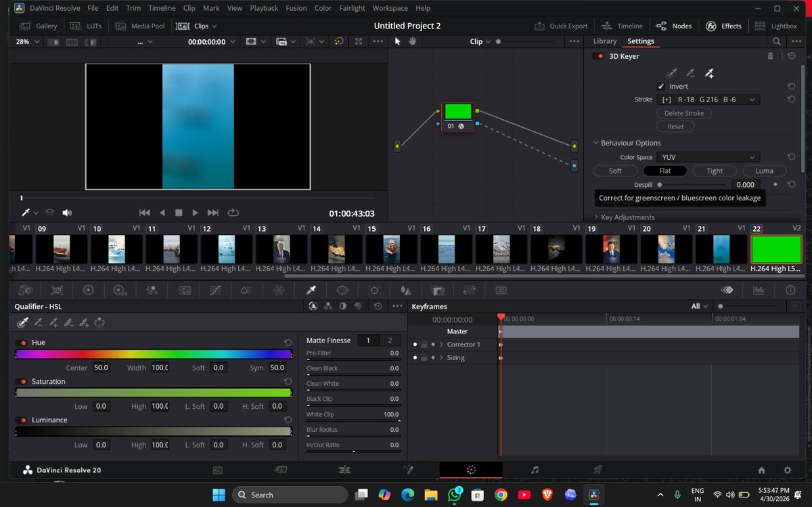Image resolution: width=812 pixels, height=507 pixels.
Task: Select clip 22 green thumbnail
Action: click(x=776, y=249)
